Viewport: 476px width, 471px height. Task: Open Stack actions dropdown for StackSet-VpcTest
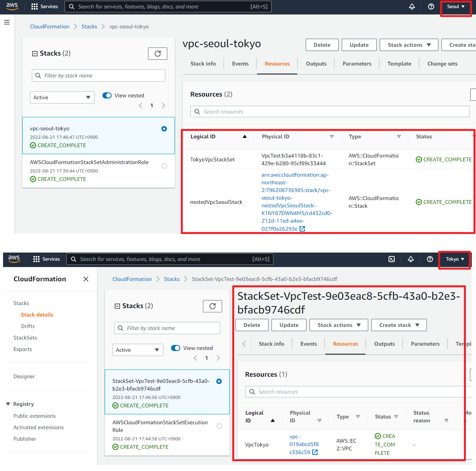tap(339, 325)
